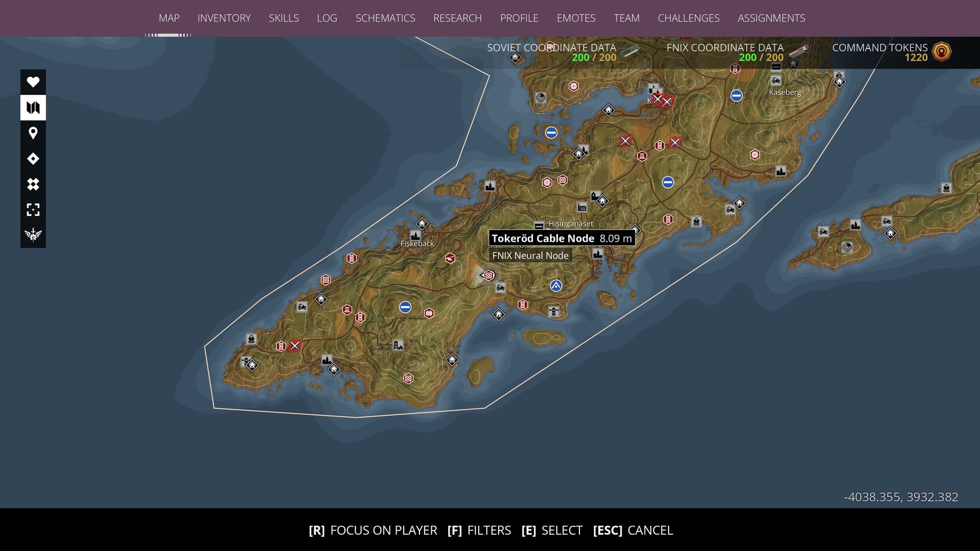Click the [ESC] Cancel prompt

[633, 531]
